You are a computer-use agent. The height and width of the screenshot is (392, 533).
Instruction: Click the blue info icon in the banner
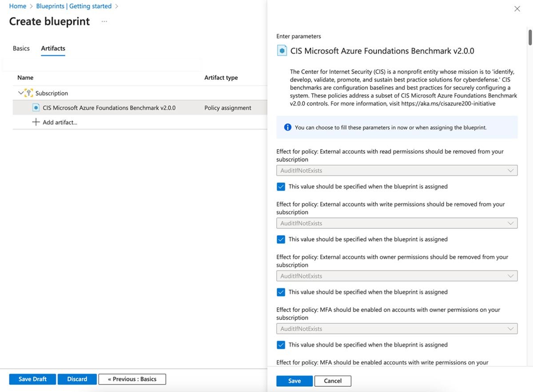tap(287, 127)
